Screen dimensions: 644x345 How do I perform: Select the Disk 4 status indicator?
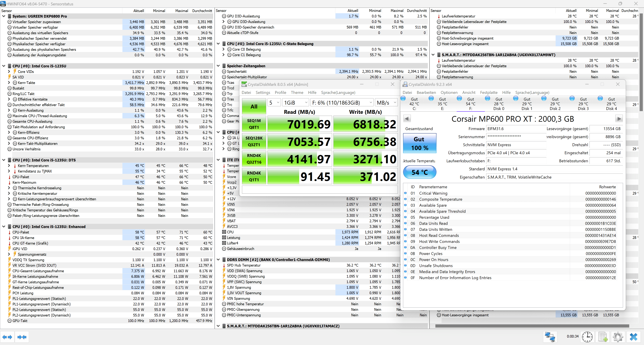click(611, 104)
